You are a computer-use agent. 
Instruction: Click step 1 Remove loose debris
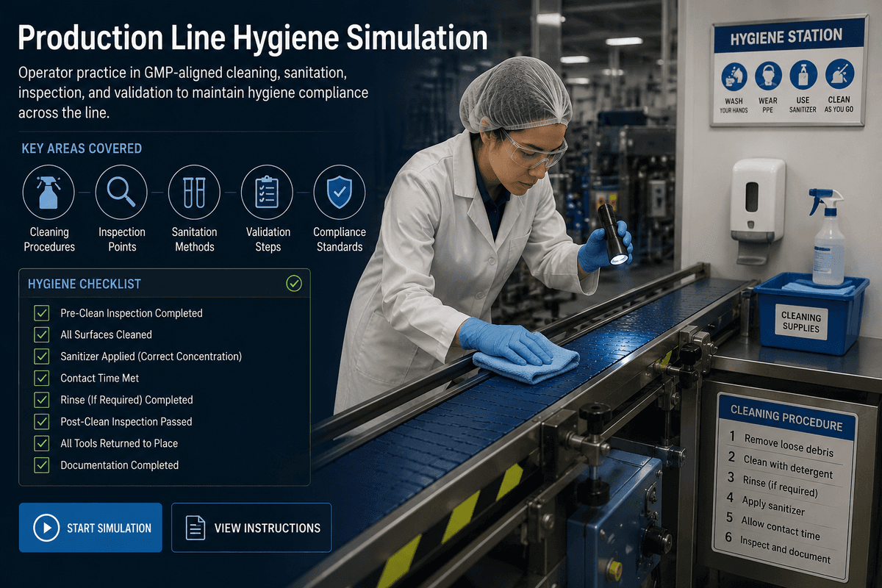pos(781,443)
